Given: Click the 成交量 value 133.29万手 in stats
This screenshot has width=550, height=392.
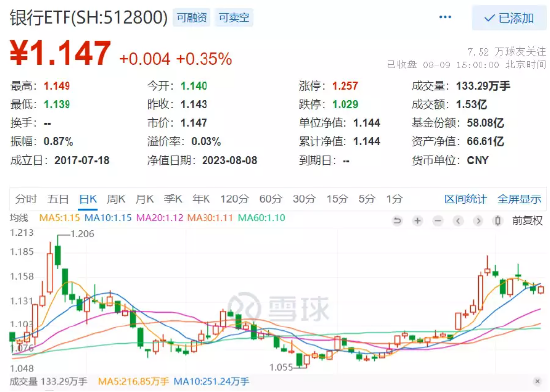Looking at the screenshot, I should [x=483, y=86].
